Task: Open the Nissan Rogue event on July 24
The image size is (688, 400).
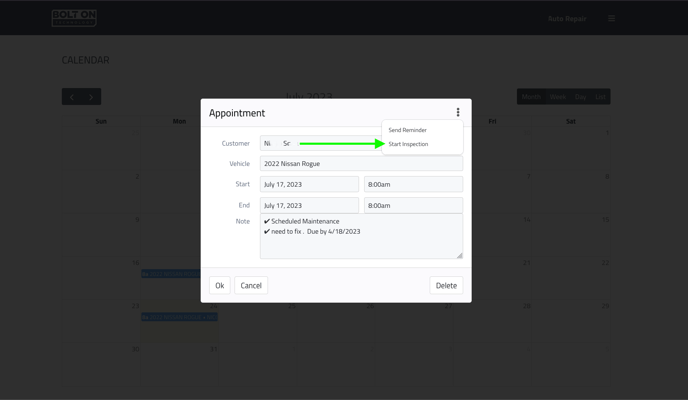Action: point(179,317)
